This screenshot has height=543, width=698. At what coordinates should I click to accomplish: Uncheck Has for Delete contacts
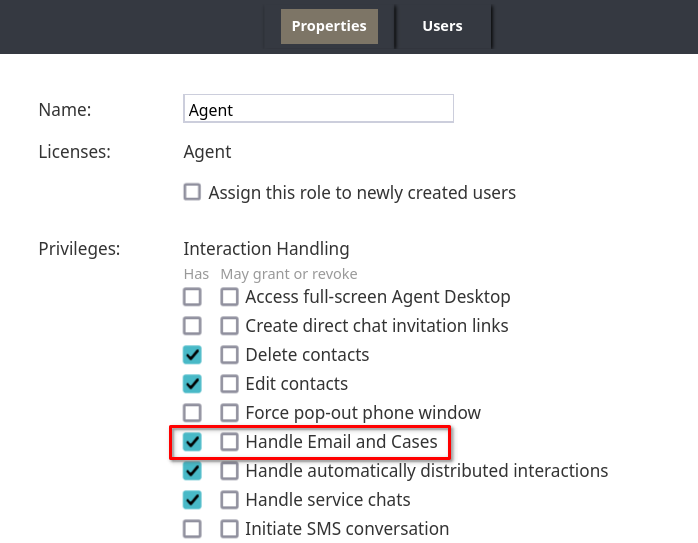tap(192, 355)
